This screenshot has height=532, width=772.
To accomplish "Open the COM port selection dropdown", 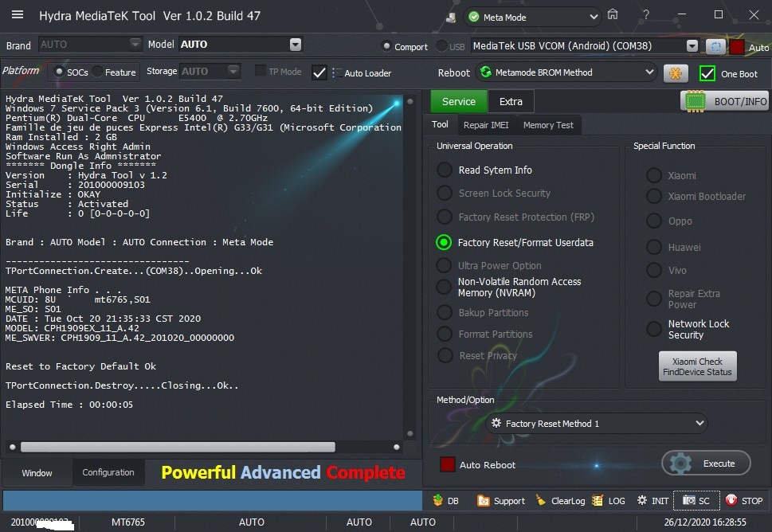I will 692,46.
